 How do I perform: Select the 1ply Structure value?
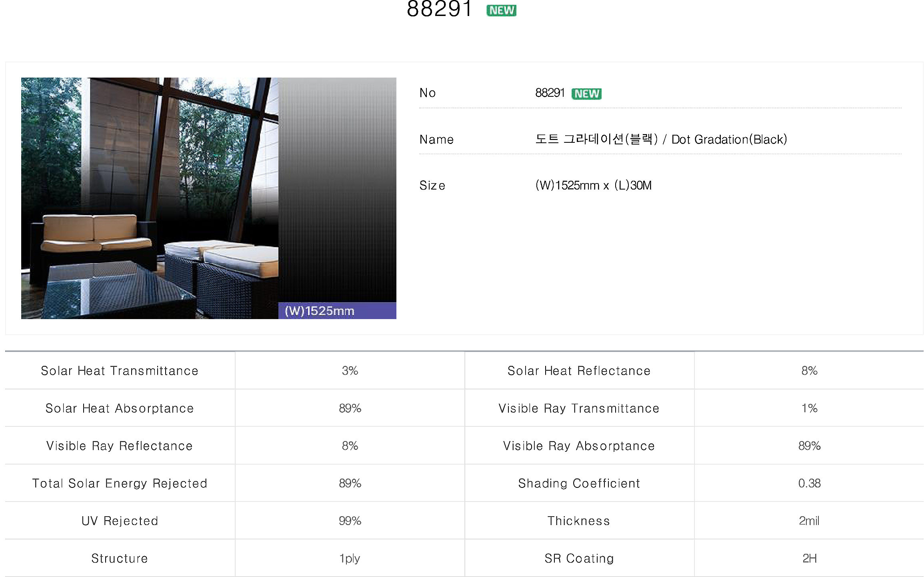pyautogui.click(x=350, y=559)
